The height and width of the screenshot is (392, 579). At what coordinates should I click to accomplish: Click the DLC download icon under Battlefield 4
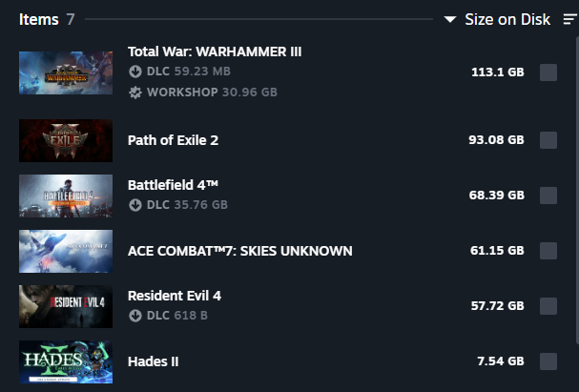pyautogui.click(x=135, y=204)
